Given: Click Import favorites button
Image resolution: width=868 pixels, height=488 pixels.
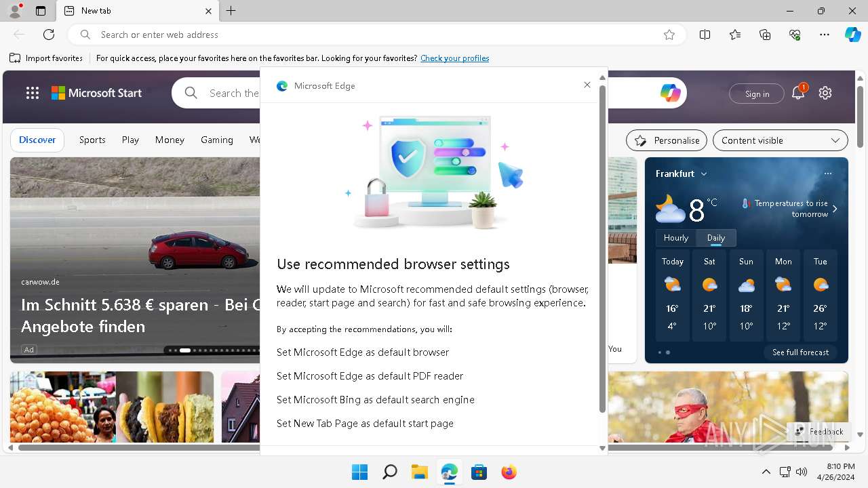Looking at the screenshot, I should click(x=46, y=58).
